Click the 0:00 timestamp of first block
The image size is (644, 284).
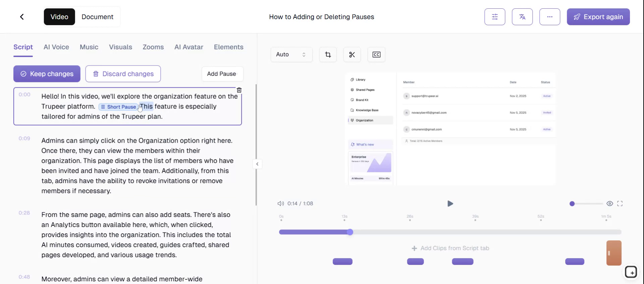(24, 94)
